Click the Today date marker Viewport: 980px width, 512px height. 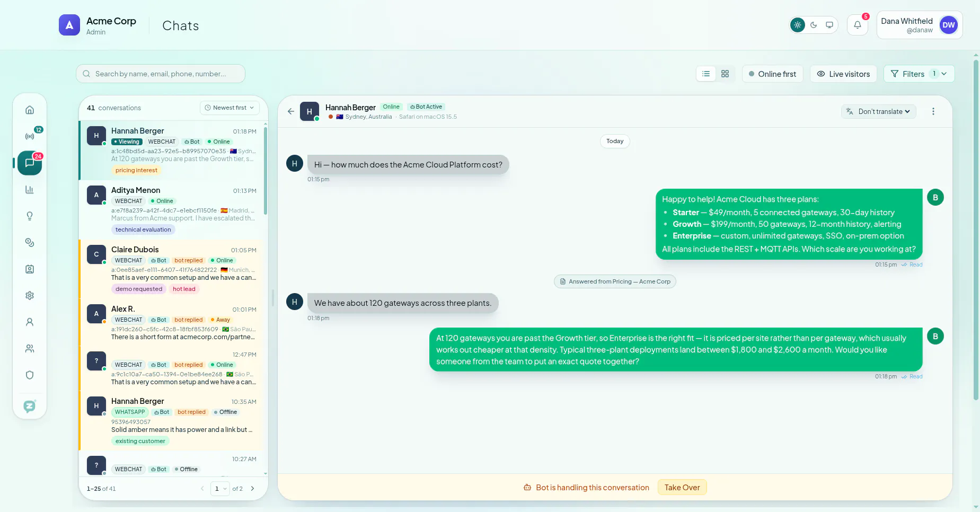tap(615, 141)
